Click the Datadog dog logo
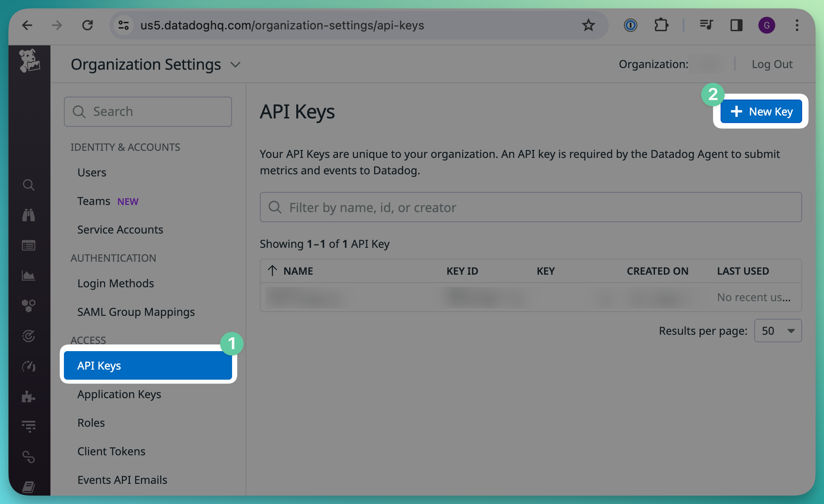Viewport: 824px width, 504px height. point(29,61)
